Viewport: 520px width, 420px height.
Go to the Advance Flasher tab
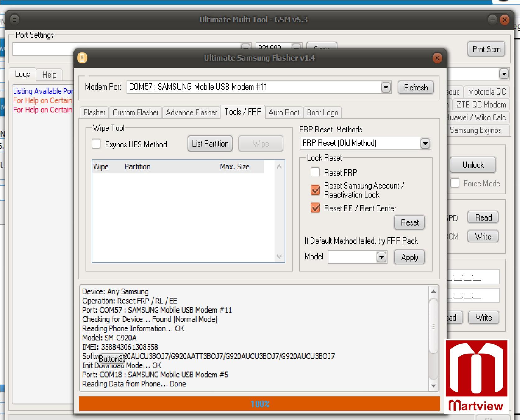pyautogui.click(x=191, y=112)
